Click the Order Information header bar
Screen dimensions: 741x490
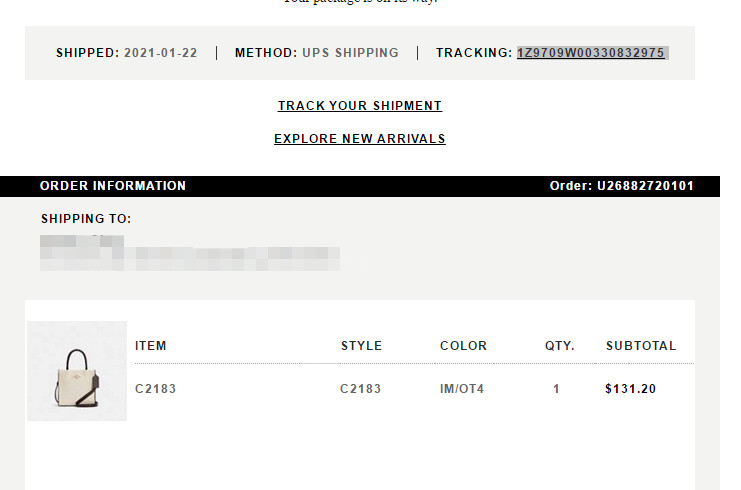point(113,186)
